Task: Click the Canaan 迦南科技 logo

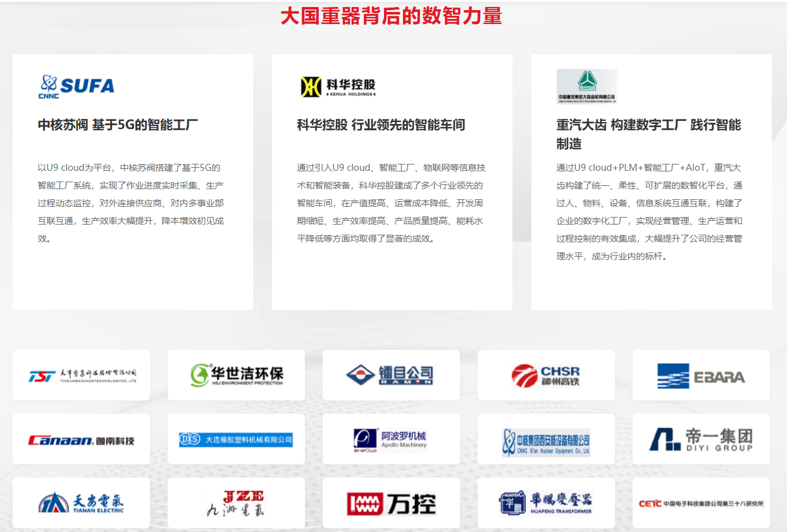Action: click(82, 440)
